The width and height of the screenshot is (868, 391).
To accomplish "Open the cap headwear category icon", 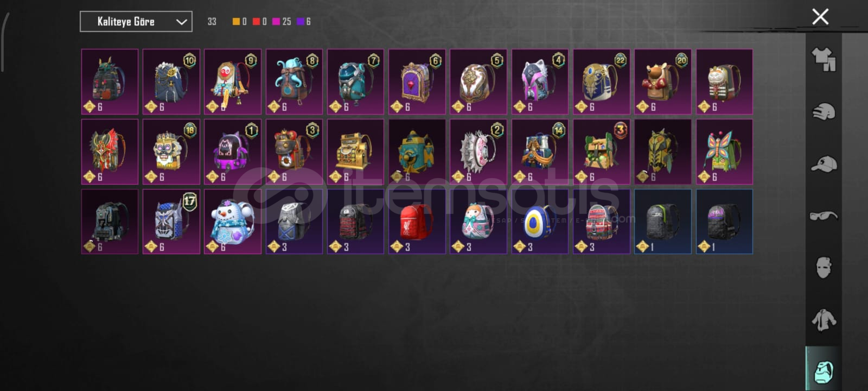I will [824, 164].
